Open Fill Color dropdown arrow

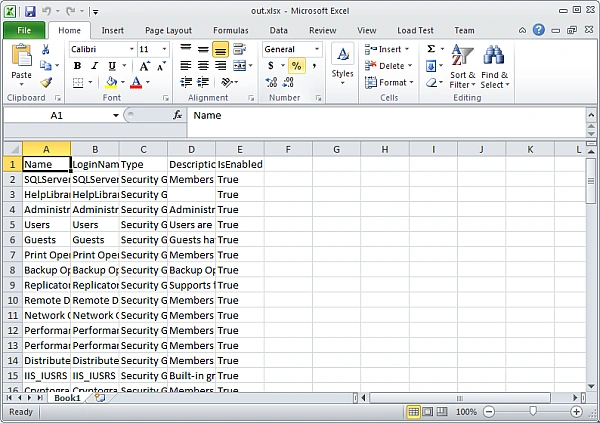pos(123,82)
